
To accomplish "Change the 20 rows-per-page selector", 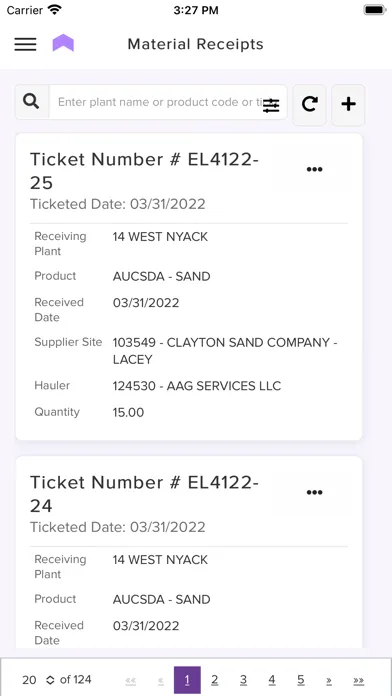I will click(38, 680).
